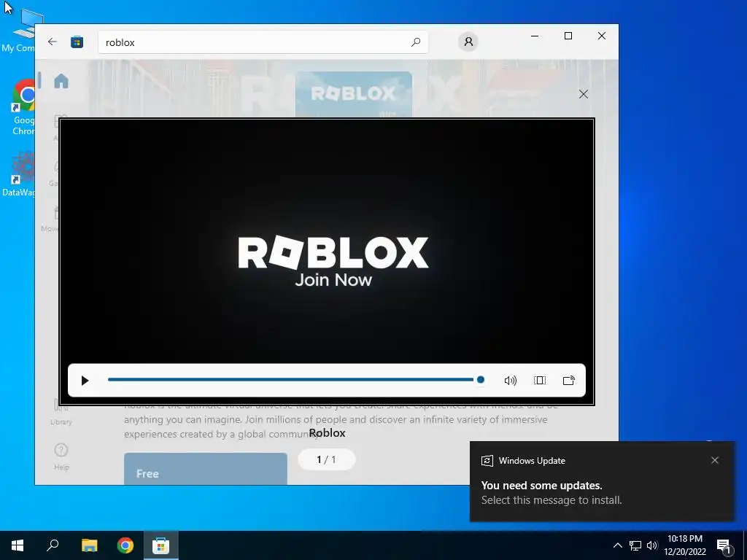Select the DataWag desktop shortcut
Viewport: 747px width, 560px height.
point(19,174)
